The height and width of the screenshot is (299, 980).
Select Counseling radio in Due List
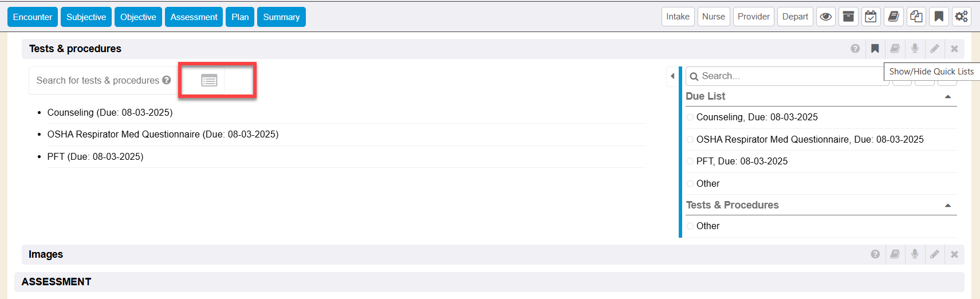tap(690, 117)
